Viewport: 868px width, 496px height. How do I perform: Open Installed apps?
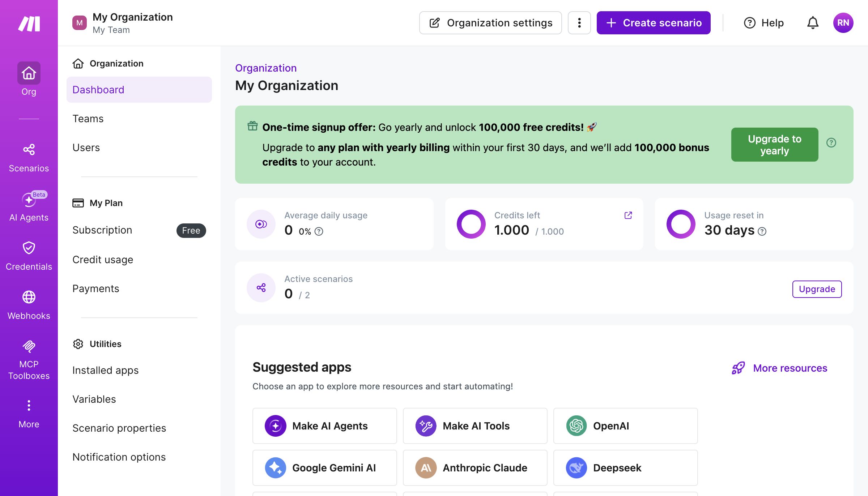tap(139, 370)
